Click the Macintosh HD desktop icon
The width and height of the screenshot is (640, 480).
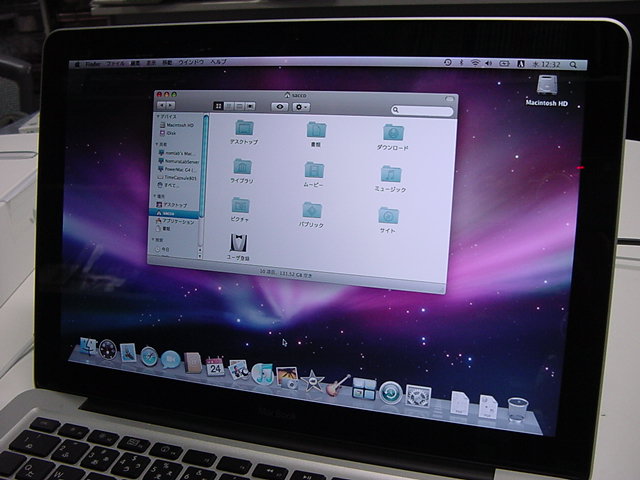547,85
